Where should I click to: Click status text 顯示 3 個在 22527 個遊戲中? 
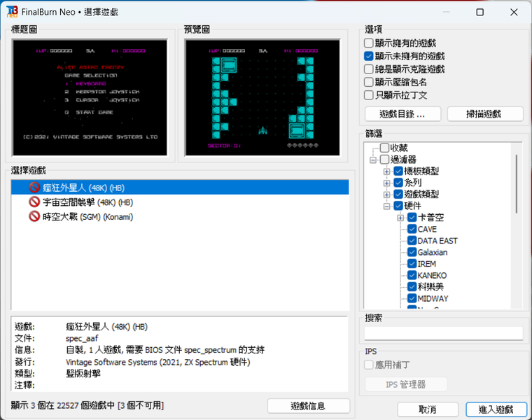(x=63, y=405)
